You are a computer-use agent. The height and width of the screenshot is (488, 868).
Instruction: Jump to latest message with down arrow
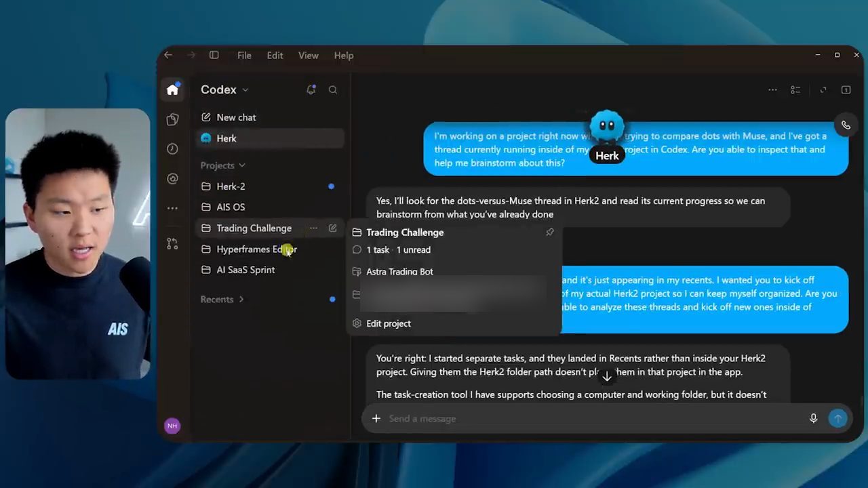pos(606,376)
